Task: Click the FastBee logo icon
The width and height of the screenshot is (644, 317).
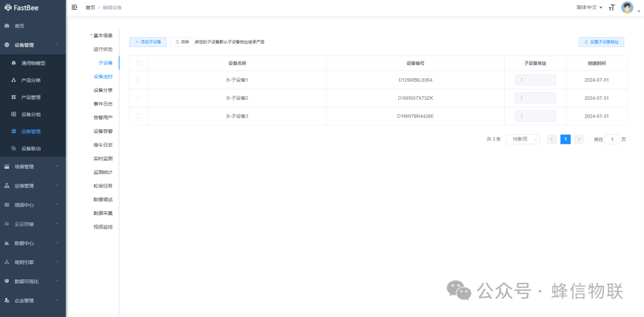Action: (x=8, y=7)
